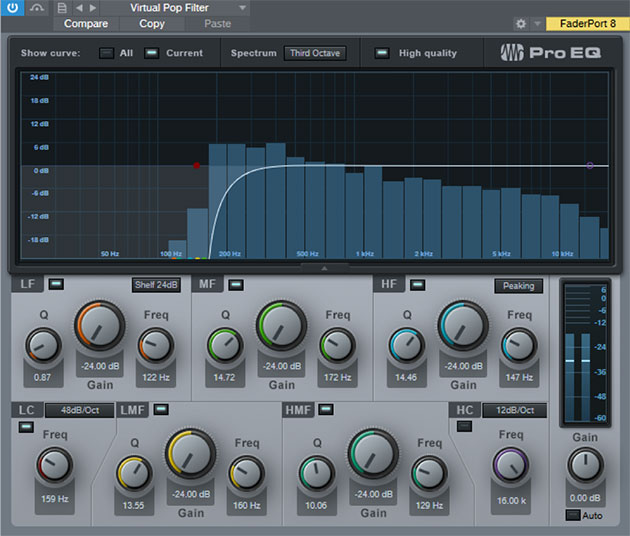Click the Compare button
This screenshot has width=630, height=536.
point(86,23)
